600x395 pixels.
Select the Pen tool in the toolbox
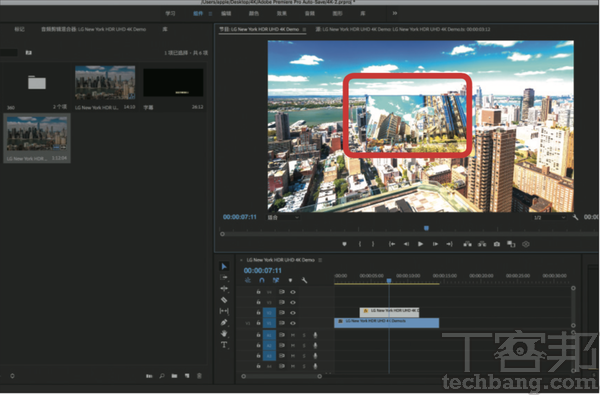coord(224,322)
